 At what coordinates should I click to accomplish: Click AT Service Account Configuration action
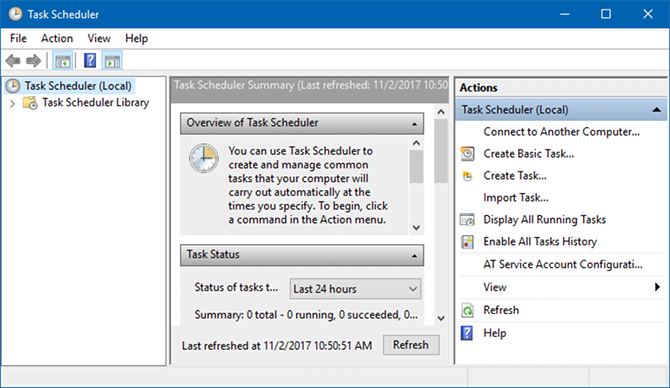pyautogui.click(x=563, y=265)
